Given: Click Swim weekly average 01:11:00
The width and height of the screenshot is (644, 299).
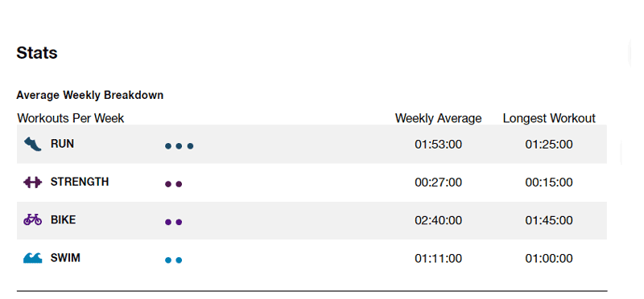Looking at the screenshot, I should [438, 258].
